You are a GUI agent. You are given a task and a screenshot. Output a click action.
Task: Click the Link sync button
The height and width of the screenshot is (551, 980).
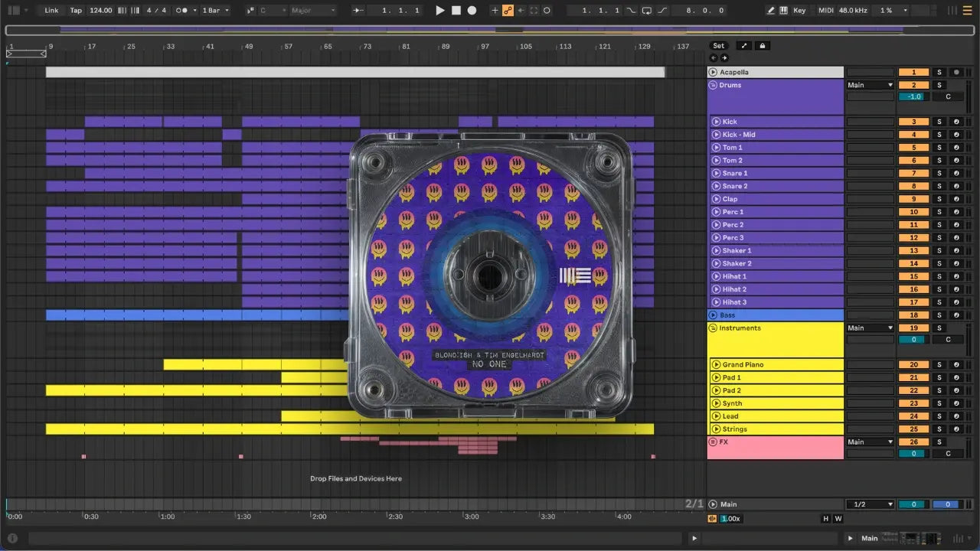point(51,11)
